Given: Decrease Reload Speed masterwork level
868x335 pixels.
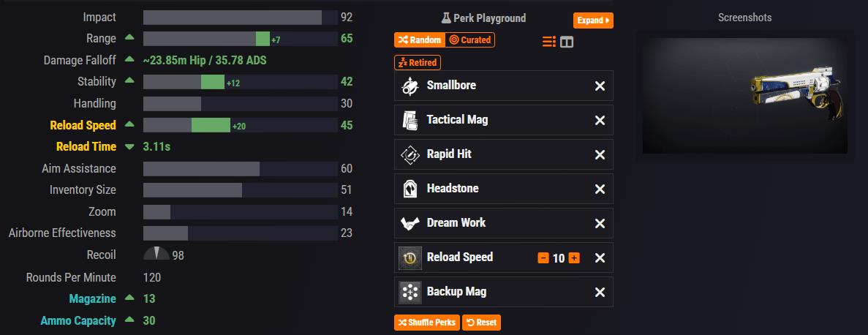Looking at the screenshot, I should [543, 257].
